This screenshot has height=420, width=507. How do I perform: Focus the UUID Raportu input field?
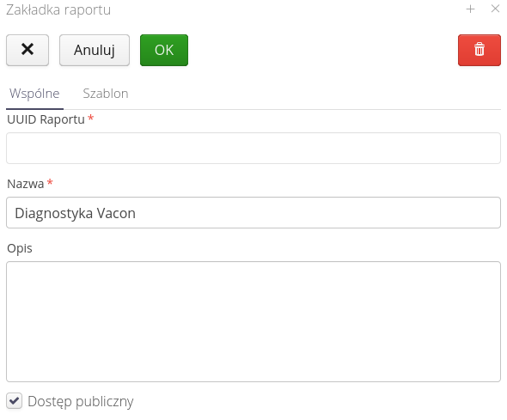point(253,148)
